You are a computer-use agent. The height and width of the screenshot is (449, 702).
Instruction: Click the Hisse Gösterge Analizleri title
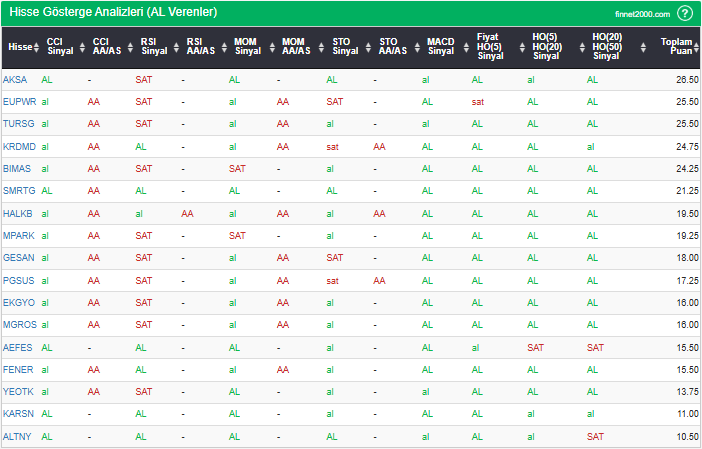click(x=113, y=12)
